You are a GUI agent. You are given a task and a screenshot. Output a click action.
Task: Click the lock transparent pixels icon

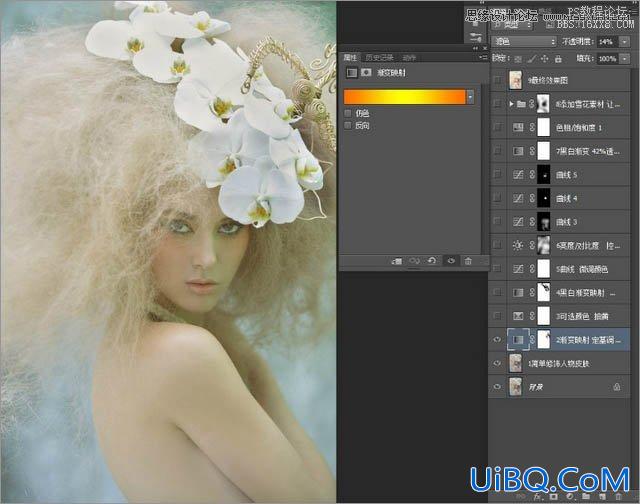pyautogui.click(x=518, y=59)
